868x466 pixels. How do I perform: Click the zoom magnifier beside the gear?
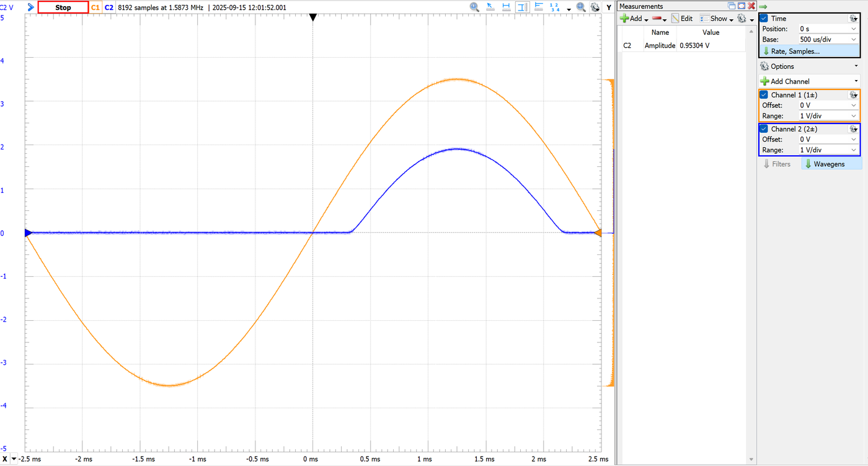coord(581,7)
